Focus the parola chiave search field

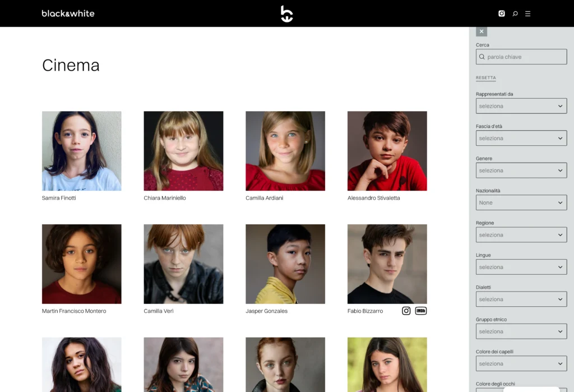point(521,57)
